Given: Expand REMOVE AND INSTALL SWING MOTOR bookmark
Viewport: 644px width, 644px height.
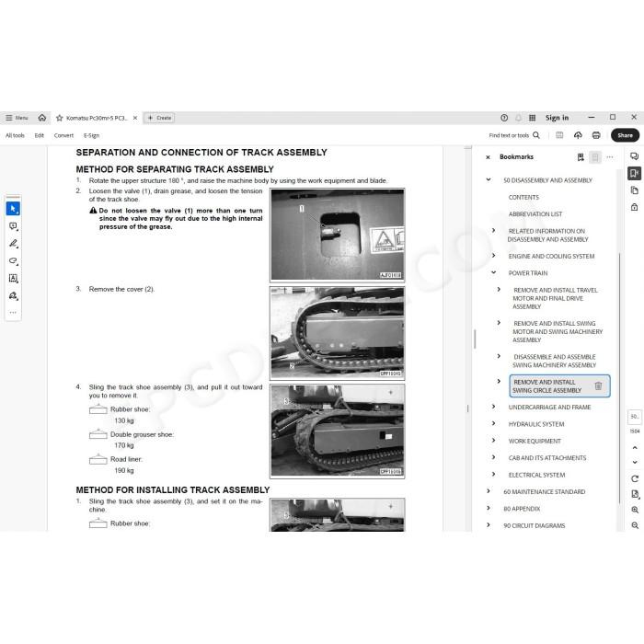Looking at the screenshot, I should point(499,323).
